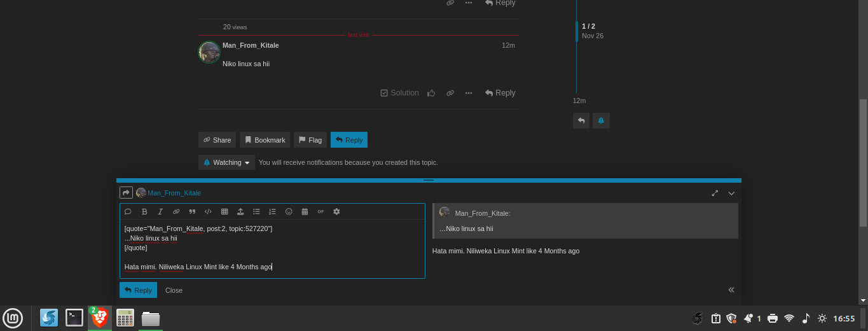Image resolution: width=868 pixels, height=331 pixels.
Task: Open composer options gear menu
Action: click(x=336, y=211)
